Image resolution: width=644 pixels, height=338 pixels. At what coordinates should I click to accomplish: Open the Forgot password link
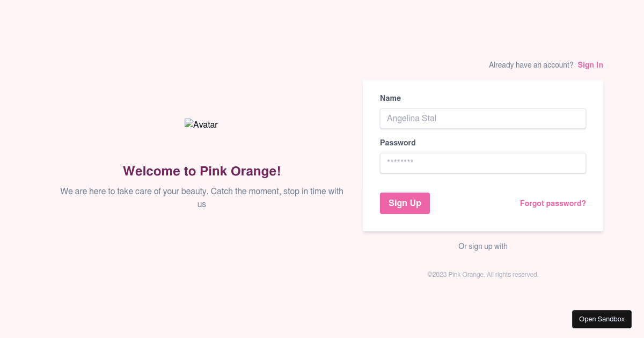[553, 203]
